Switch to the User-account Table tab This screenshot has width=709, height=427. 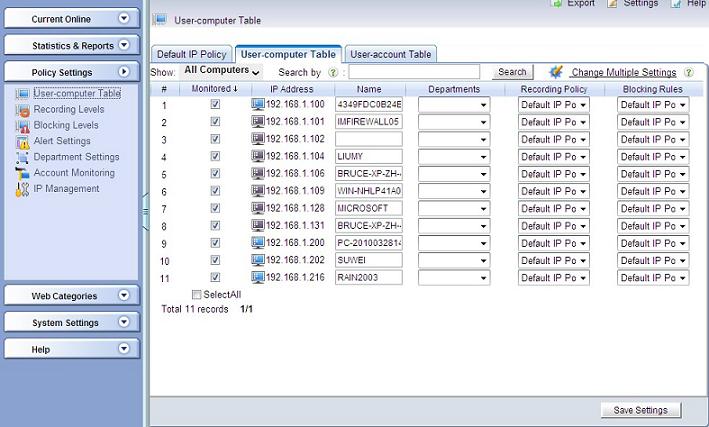pos(390,54)
